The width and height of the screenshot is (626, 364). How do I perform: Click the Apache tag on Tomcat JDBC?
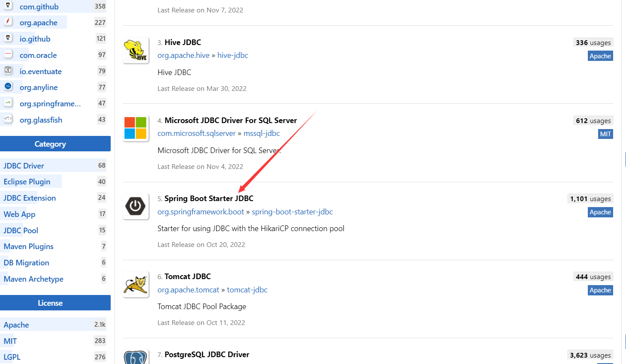(x=600, y=290)
